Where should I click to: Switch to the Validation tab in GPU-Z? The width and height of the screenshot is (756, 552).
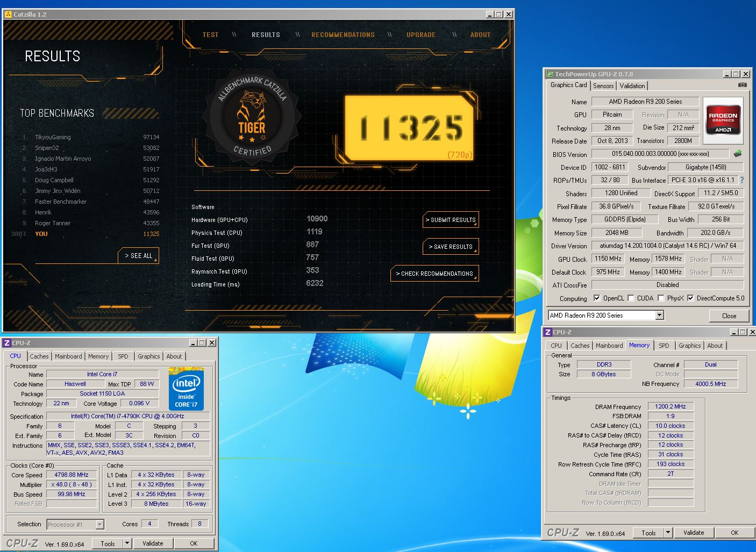pos(632,86)
